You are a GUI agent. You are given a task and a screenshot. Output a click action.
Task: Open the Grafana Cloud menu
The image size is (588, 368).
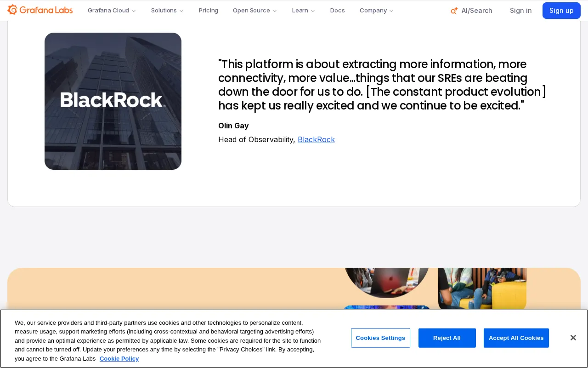(x=112, y=11)
